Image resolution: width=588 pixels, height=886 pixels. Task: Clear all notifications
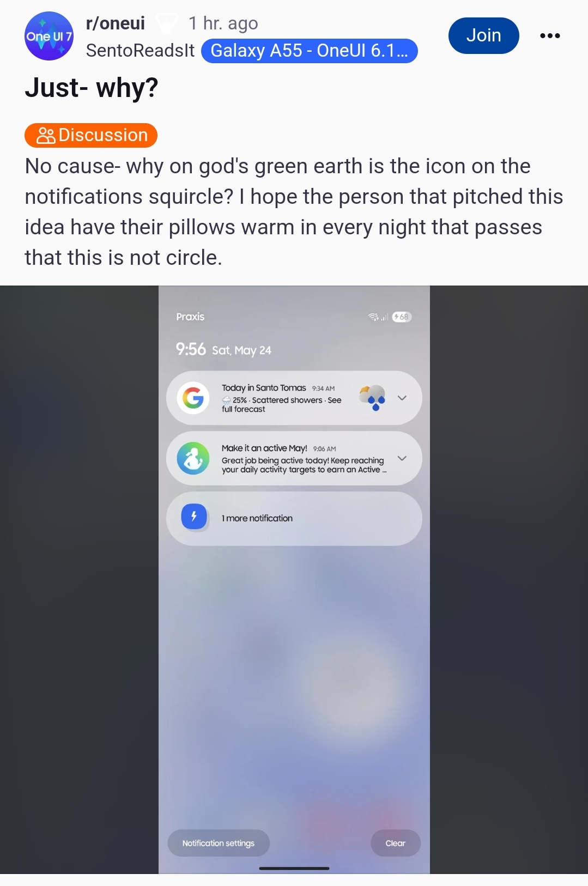click(396, 843)
